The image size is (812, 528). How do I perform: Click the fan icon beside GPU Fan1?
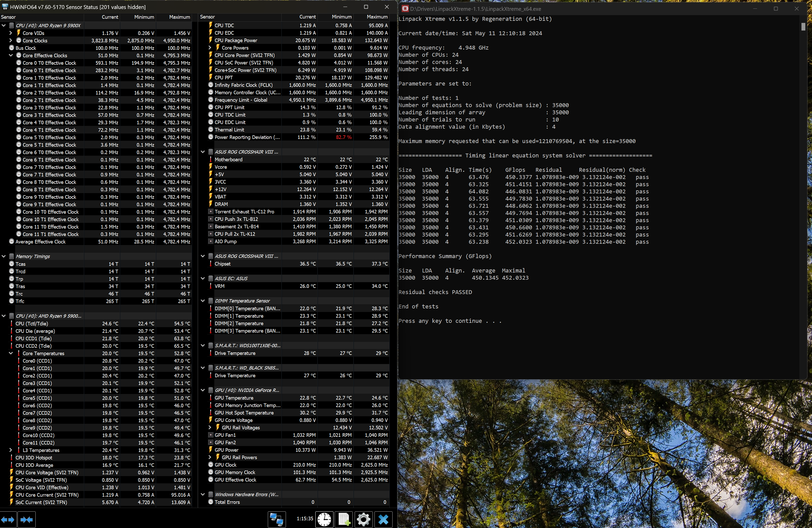coord(210,435)
